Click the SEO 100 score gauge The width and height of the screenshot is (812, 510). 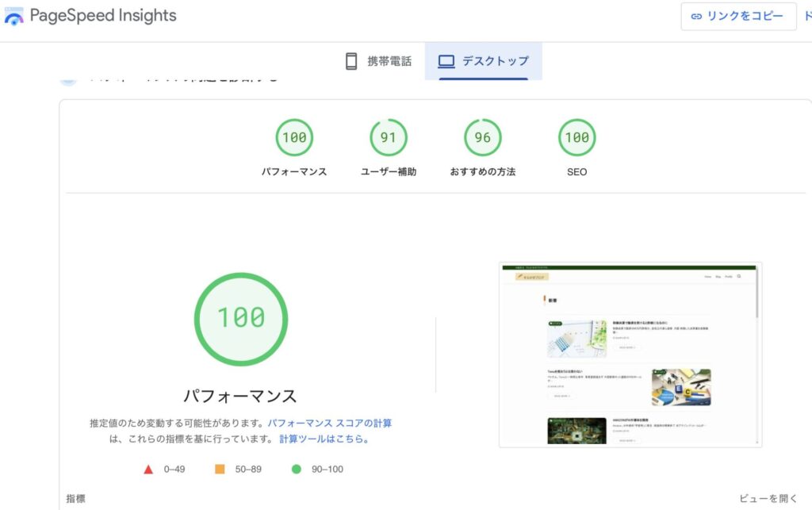[x=576, y=138]
